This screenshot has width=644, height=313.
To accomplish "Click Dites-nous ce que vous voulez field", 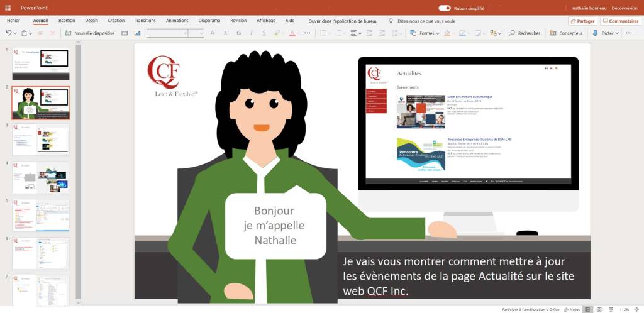I will [426, 21].
